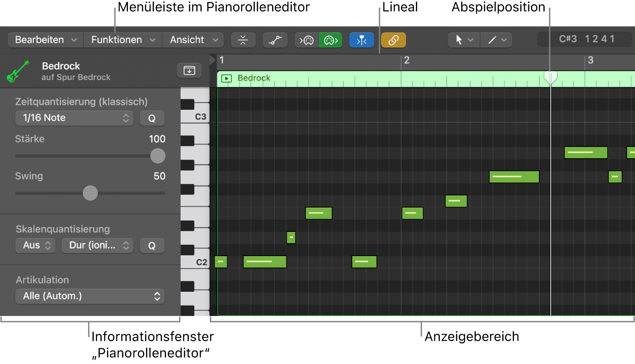Open the pointer tool menu
635x364 pixels.
coord(464,40)
